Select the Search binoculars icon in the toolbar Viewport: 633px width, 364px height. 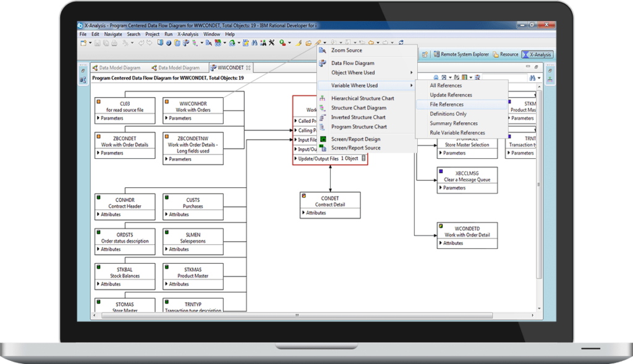click(256, 43)
